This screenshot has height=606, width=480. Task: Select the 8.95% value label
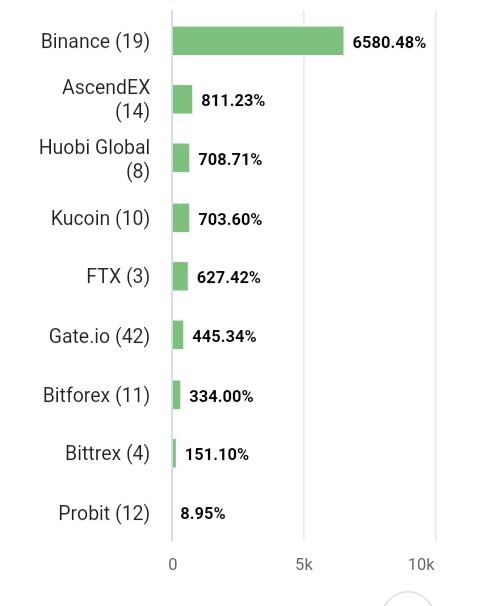click(203, 513)
